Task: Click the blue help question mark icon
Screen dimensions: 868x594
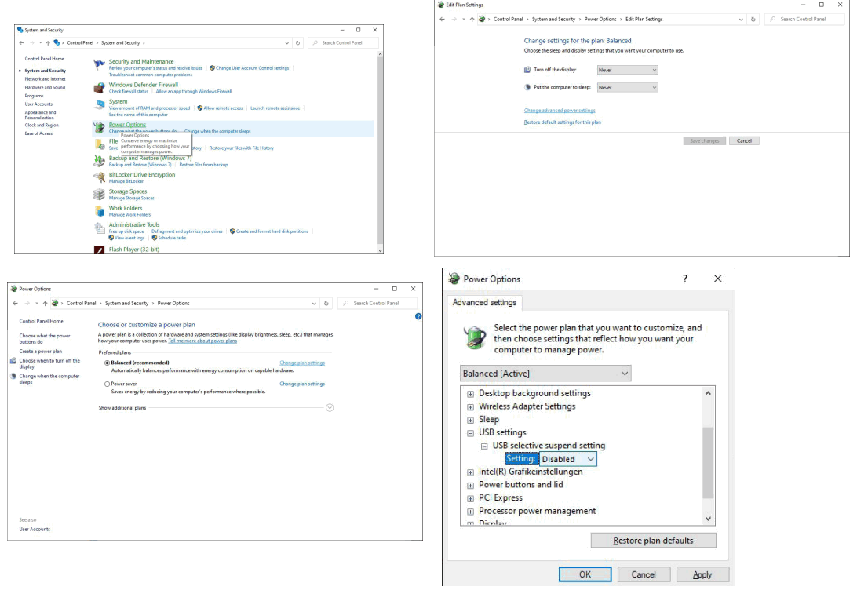Action: click(x=418, y=315)
